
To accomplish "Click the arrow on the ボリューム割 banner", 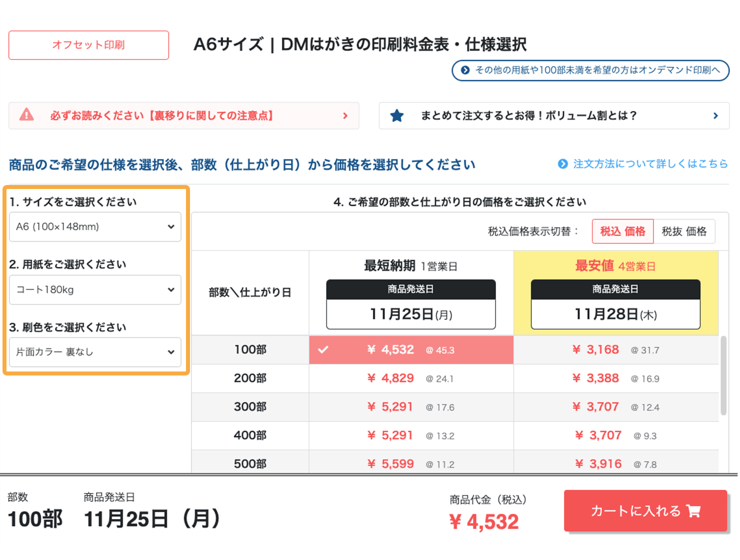I will tap(715, 115).
